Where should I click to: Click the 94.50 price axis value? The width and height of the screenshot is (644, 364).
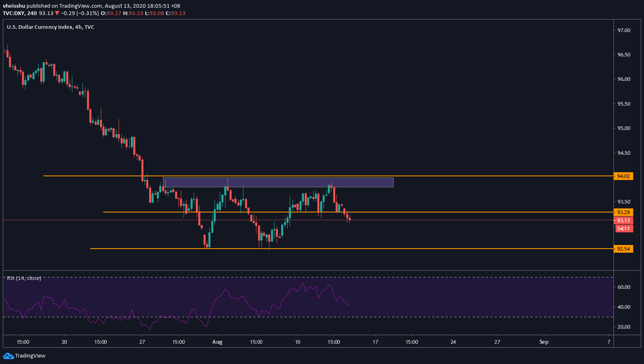click(624, 153)
